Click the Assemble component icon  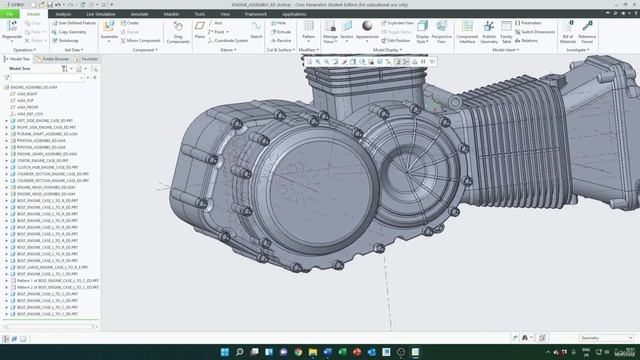109,27
